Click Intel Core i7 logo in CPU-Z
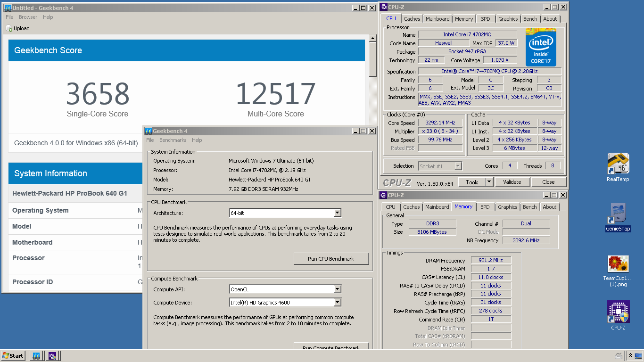 point(541,47)
